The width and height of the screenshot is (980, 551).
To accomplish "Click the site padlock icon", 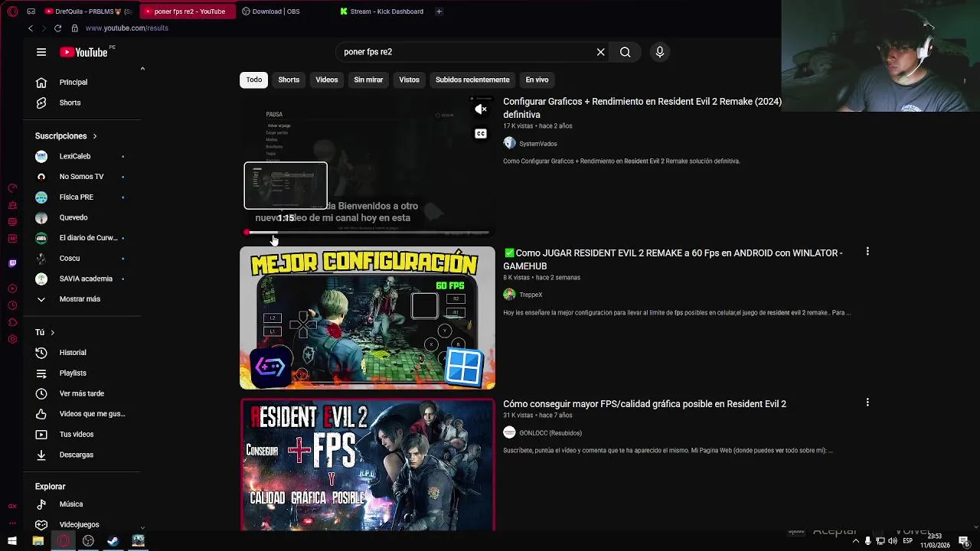I will click(74, 28).
